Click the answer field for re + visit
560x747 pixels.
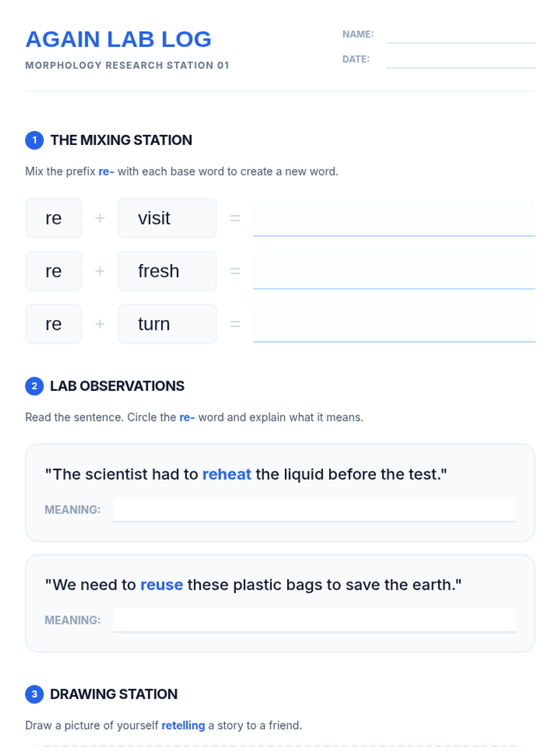pyautogui.click(x=393, y=218)
